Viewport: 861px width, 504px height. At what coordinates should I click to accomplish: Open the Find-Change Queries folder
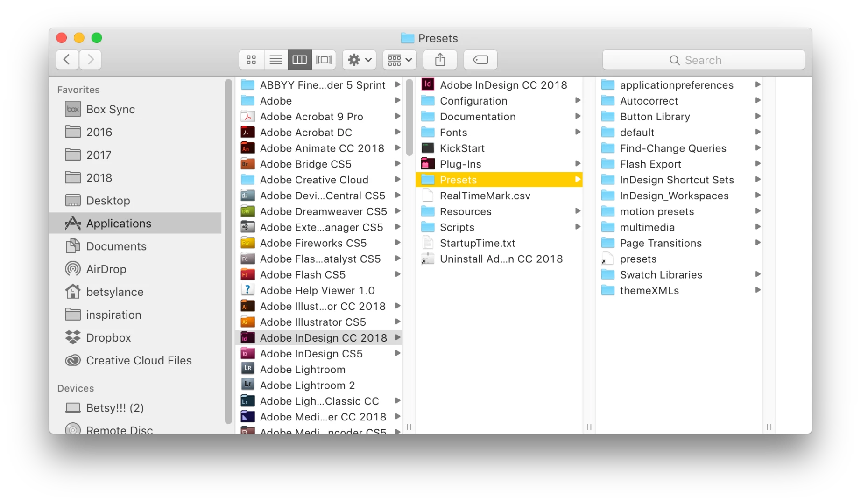680,148
